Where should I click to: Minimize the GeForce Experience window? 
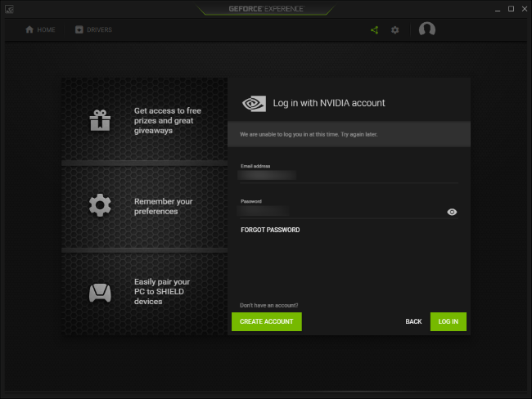pos(498,9)
